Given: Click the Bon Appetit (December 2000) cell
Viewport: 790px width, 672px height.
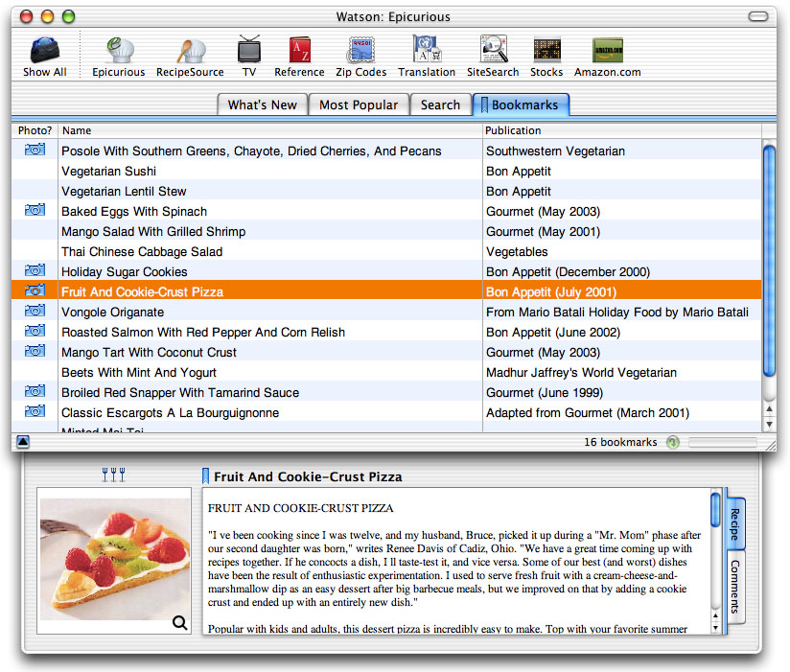Looking at the screenshot, I should pyautogui.click(x=569, y=272).
